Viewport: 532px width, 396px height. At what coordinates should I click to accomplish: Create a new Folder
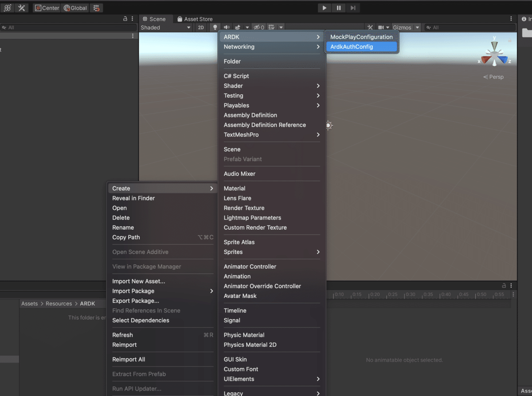coord(272,61)
